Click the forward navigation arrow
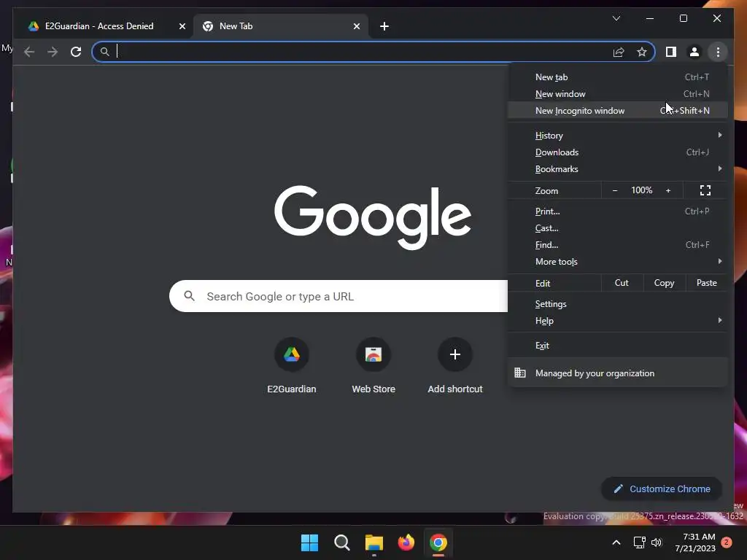747x560 pixels. pos(53,52)
